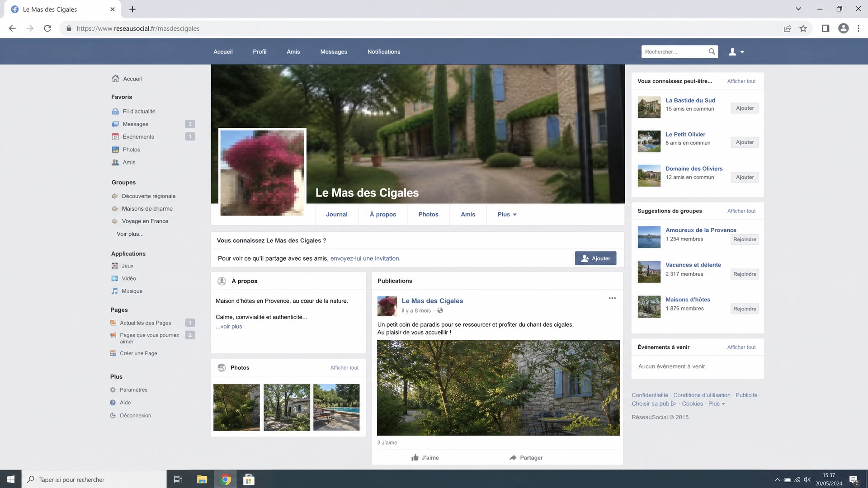
Task: Follow the envoyez-lui une invitation link
Action: click(365, 258)
